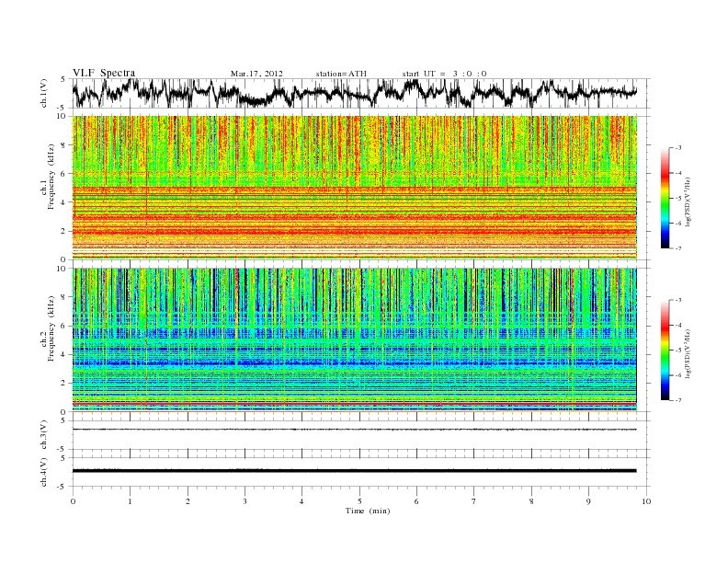Click the "-5" tick on ch.1 colorbar
Screen dimensions: 728x563
(x=678, y=199)
